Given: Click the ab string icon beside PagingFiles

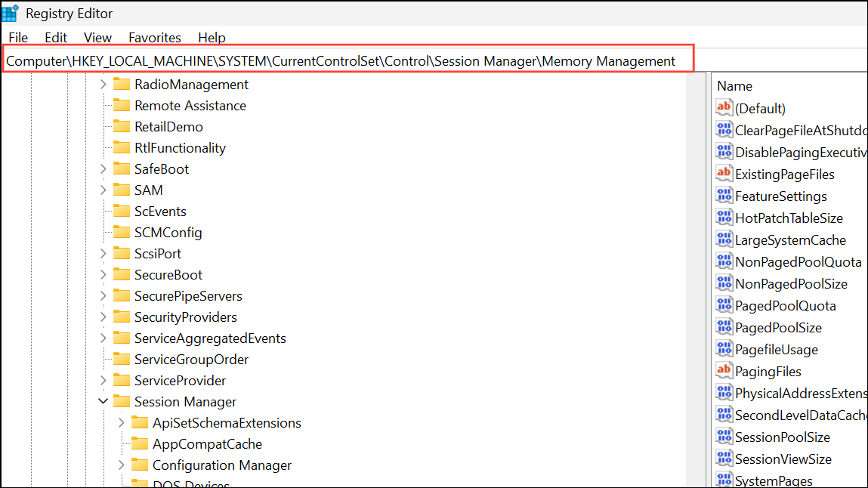Looking at the screenshot, I should point(724,371).
